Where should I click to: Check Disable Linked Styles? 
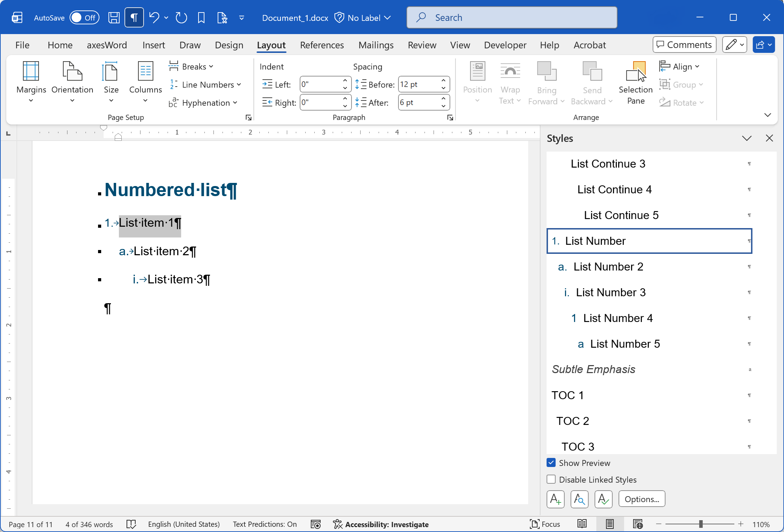pyautogui.click(x=551, y=479)
